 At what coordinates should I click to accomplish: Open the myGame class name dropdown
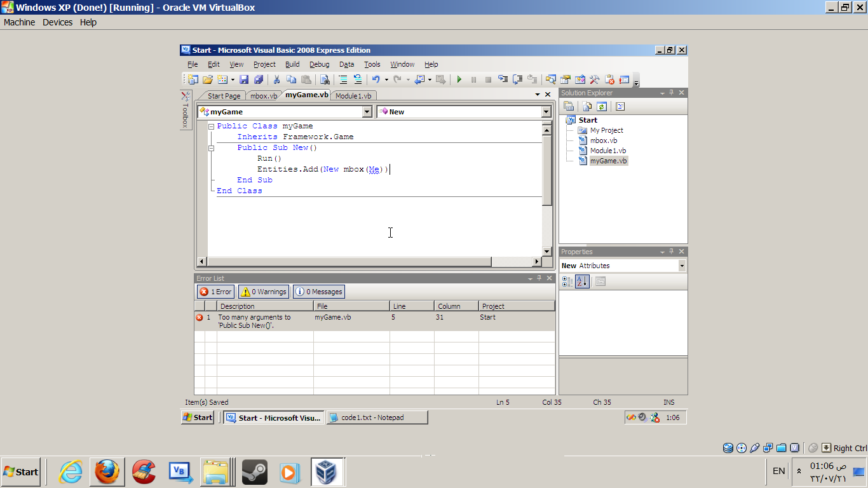tap(367, 112)
